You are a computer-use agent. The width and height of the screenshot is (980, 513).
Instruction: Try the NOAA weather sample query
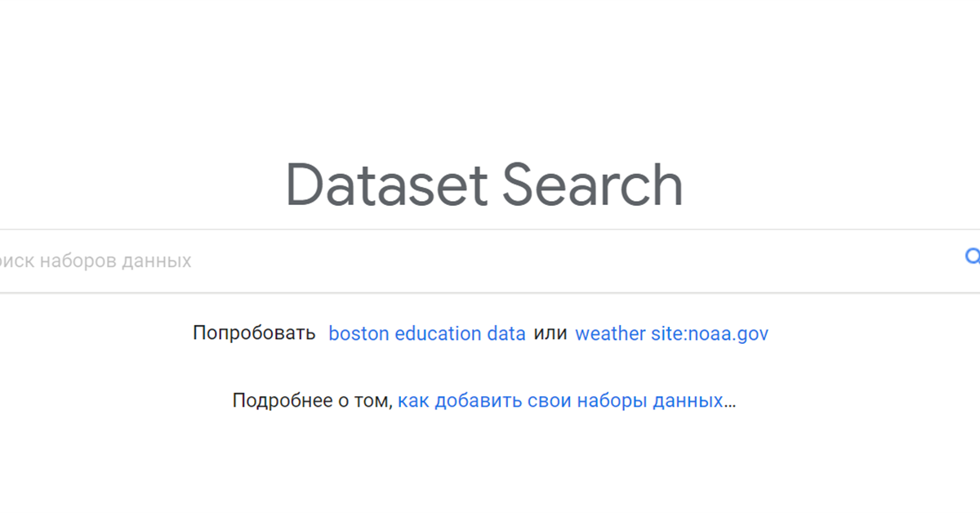671,333
